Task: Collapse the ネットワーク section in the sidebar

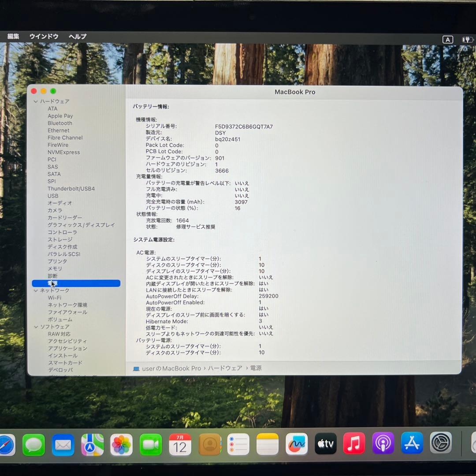Action: tap(35, 290)
